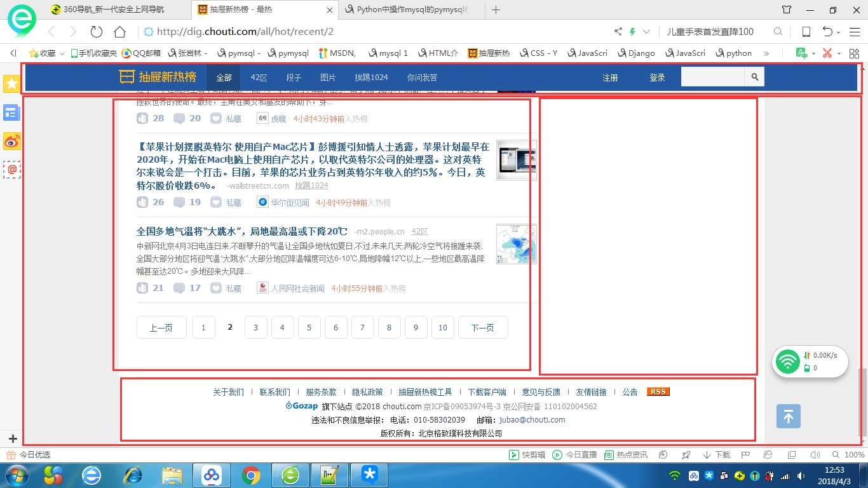Click the yellow star favorites icon in sidebar

tap(11, 83)
